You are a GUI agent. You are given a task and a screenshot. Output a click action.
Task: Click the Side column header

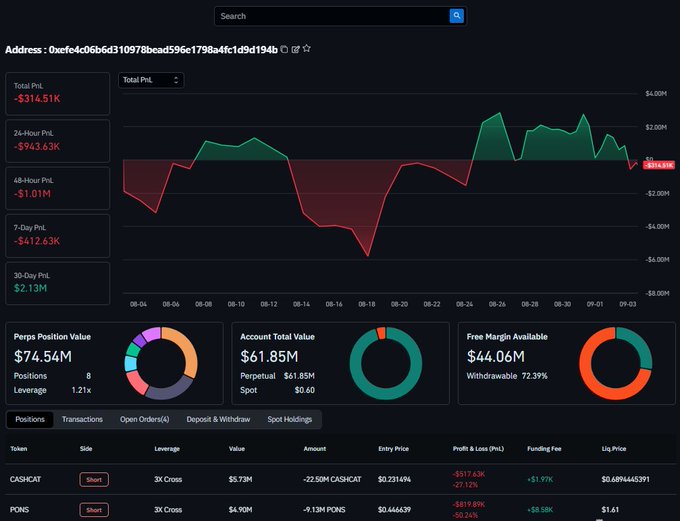(86, 449)
